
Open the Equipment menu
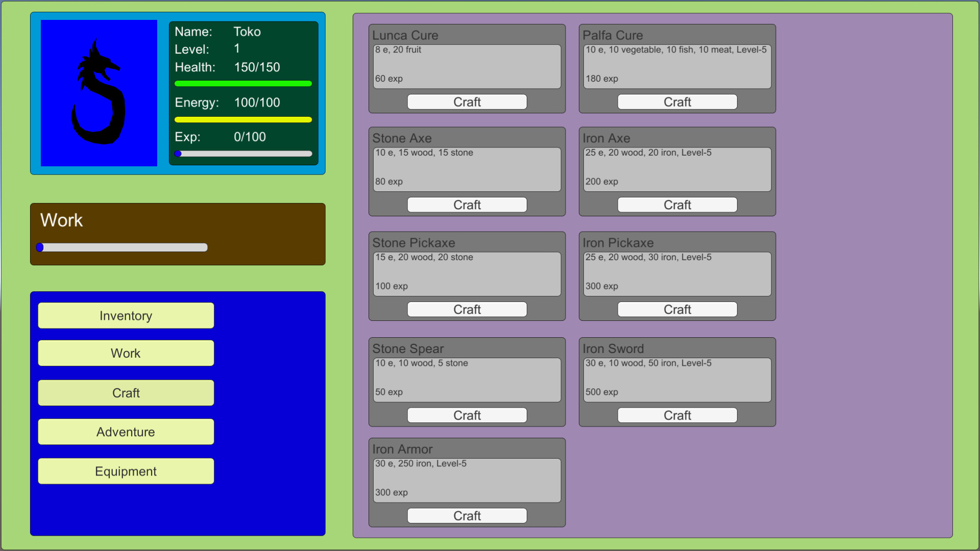pos(126,471)
